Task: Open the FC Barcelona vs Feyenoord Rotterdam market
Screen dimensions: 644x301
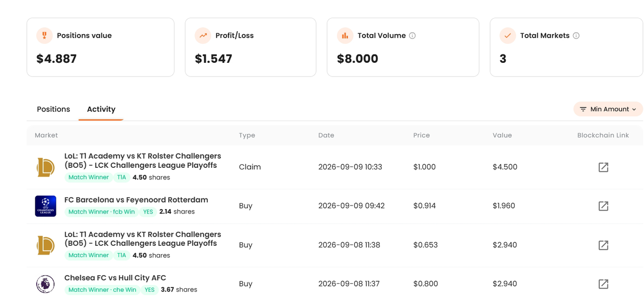Action: [136, 199]
